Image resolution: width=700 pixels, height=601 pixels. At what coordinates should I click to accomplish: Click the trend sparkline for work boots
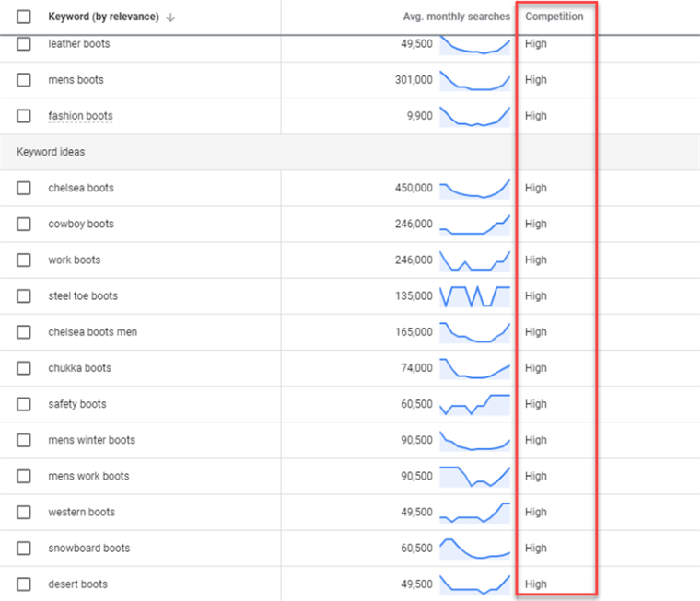(474, 260)
